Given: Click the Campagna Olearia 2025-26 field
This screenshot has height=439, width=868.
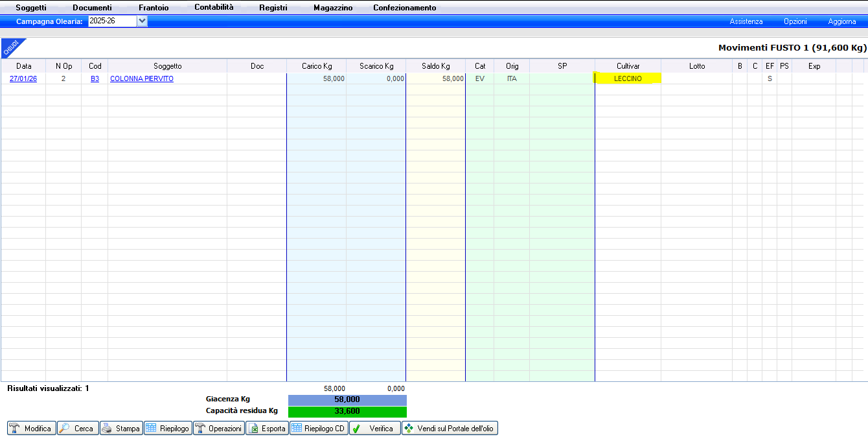Looking at the screenshot, I should pos(112,21).
